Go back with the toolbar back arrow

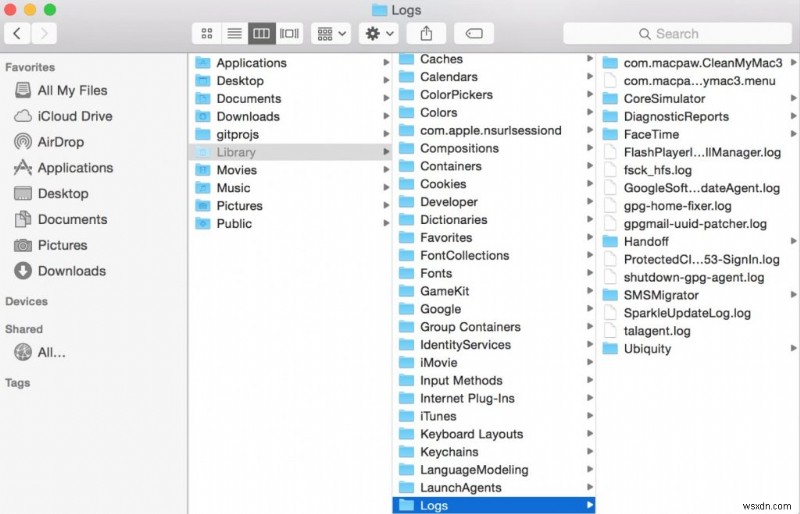pos(17,34)
